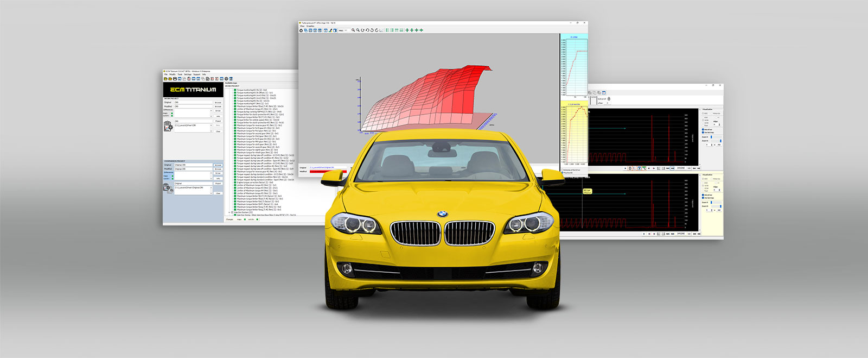
Task: Open the View menu in the 3D map window
Action: click(x=302, y=26)
